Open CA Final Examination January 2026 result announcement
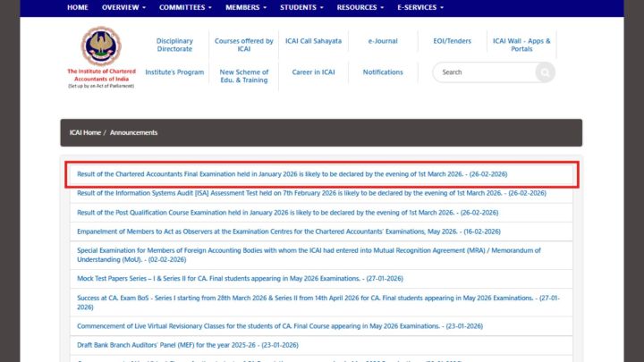 point(292,174)
